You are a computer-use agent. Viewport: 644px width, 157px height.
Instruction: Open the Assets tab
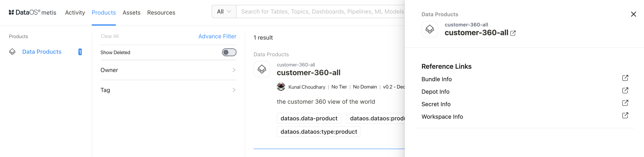coord(131,12)
